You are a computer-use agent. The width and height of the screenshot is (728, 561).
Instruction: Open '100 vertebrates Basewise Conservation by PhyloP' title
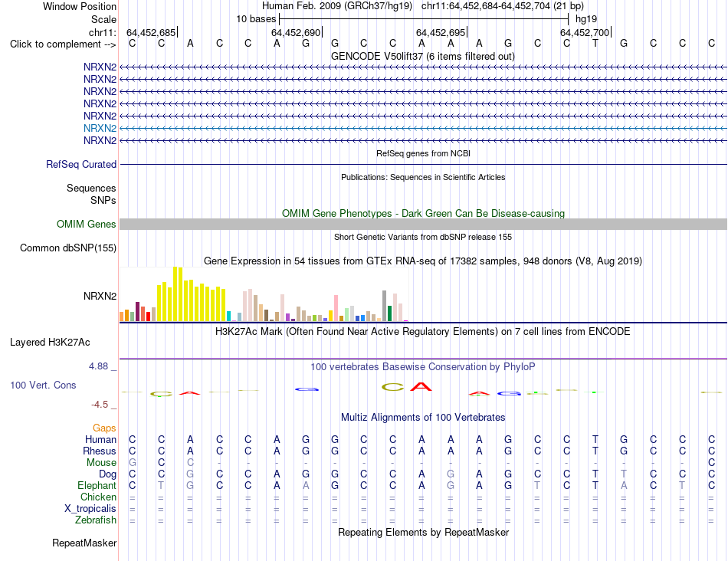[423, 367]
